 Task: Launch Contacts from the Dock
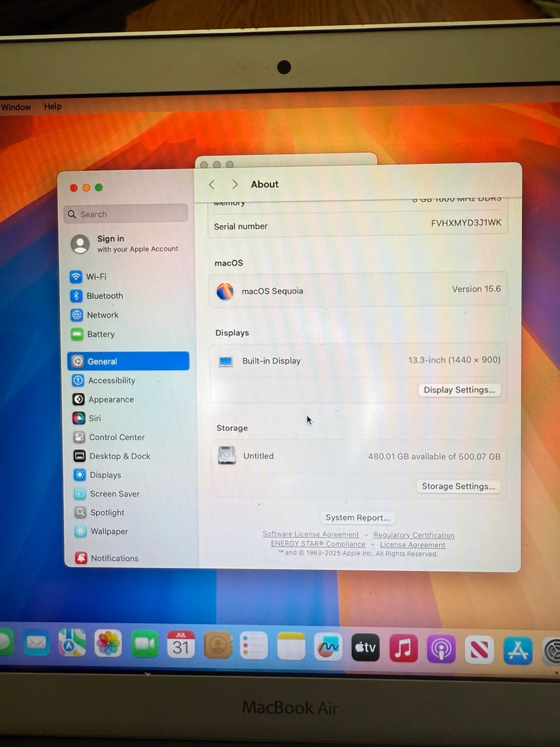click(218, 645)
